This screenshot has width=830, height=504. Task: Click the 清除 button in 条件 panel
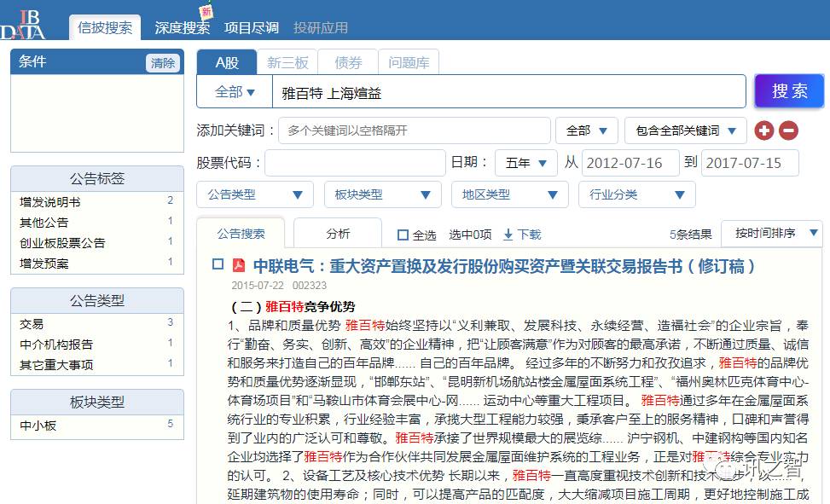click(163, 63)
